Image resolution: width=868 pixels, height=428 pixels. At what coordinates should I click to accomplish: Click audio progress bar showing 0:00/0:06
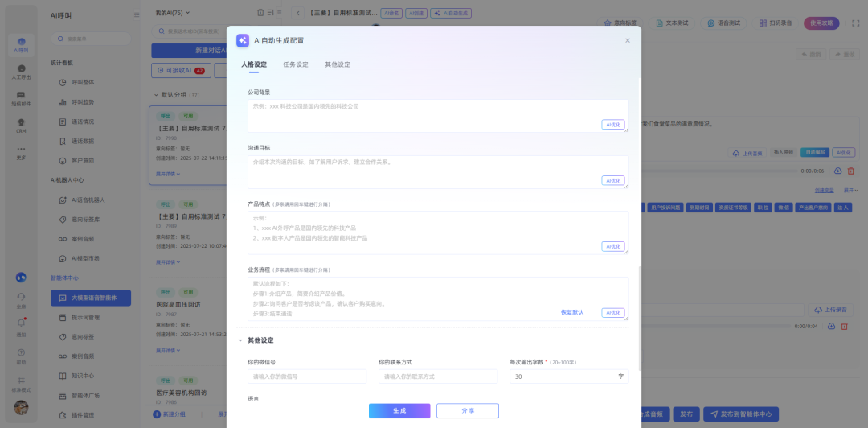point(718,171)
